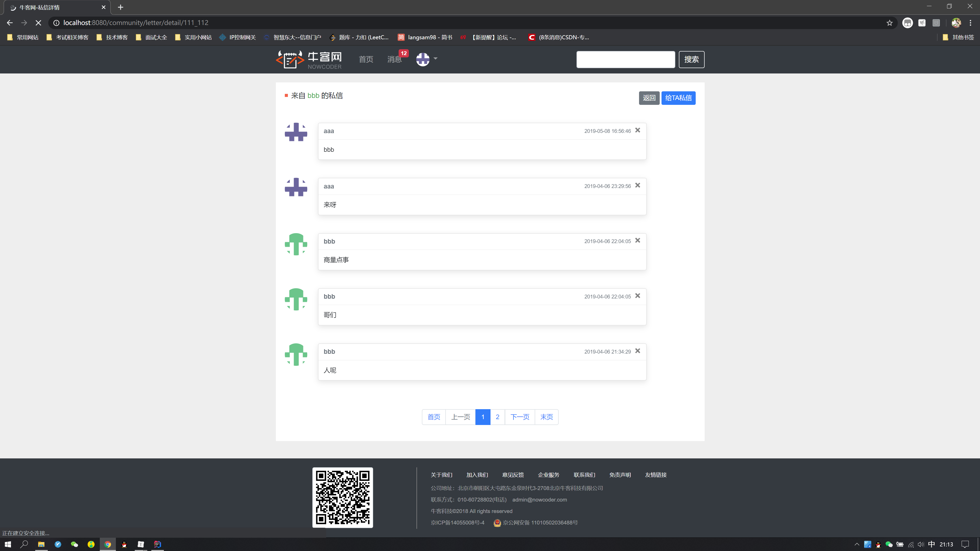
Task: Stop the page loading with the X button
Action: click(39, 23)
